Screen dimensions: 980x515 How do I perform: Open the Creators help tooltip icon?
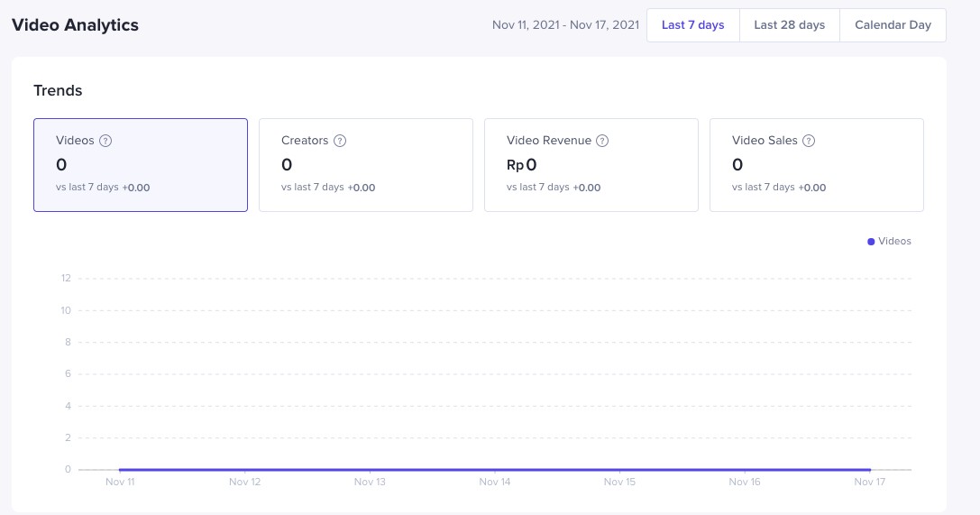tap(340, 141)
